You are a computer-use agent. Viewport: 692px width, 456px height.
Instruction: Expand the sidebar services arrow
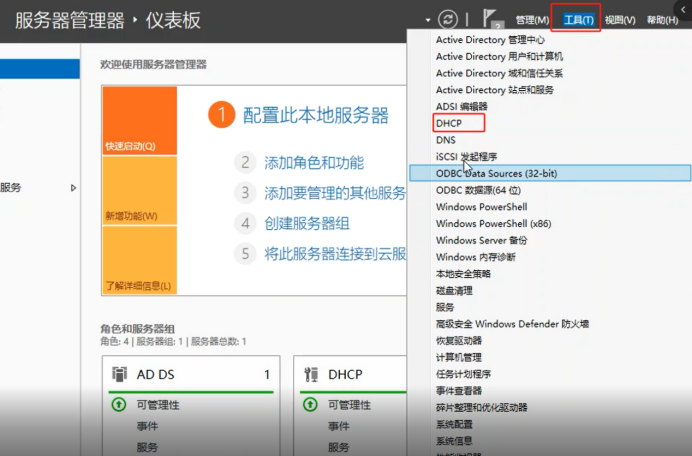click(73, 188)
